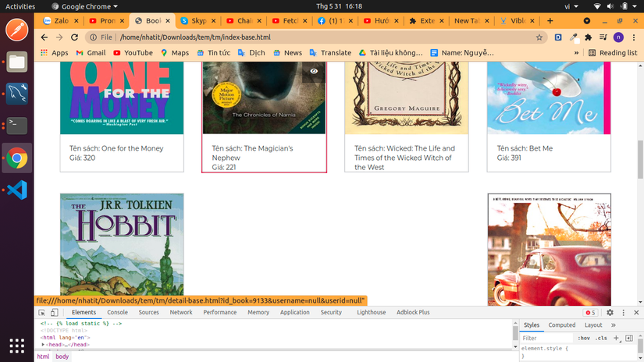Toggle :hov element state panel

click(584, 338)
